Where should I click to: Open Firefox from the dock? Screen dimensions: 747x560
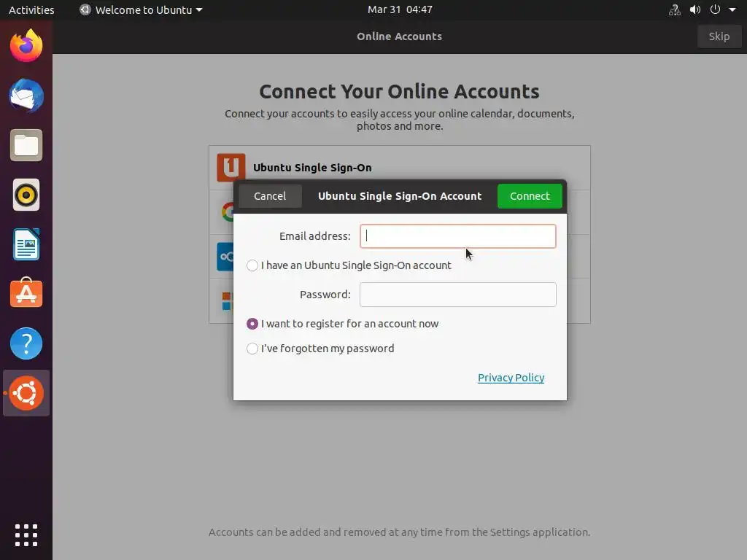[26, 46]
